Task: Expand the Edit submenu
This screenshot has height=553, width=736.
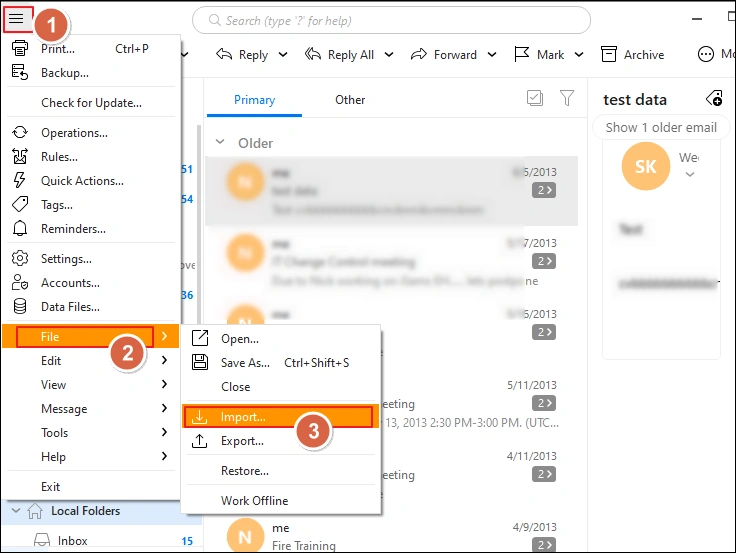Action: tap(92, 360)
